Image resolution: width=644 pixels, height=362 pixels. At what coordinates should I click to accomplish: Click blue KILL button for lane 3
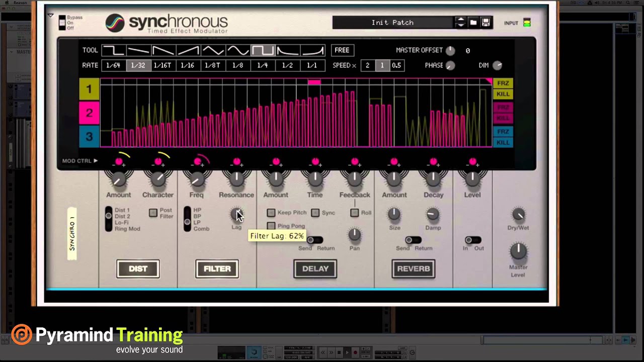pos(503,142)
